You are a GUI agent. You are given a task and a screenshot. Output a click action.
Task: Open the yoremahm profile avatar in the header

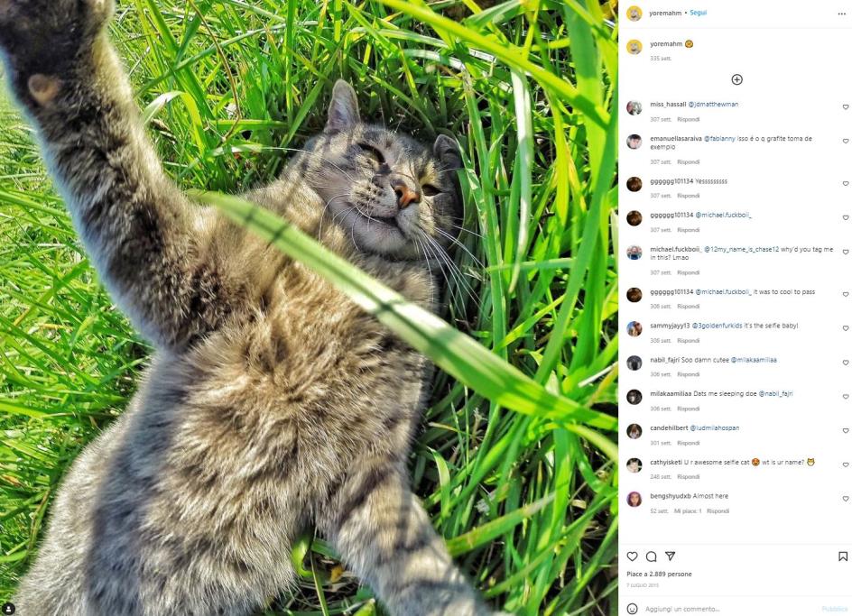(634, 13)
